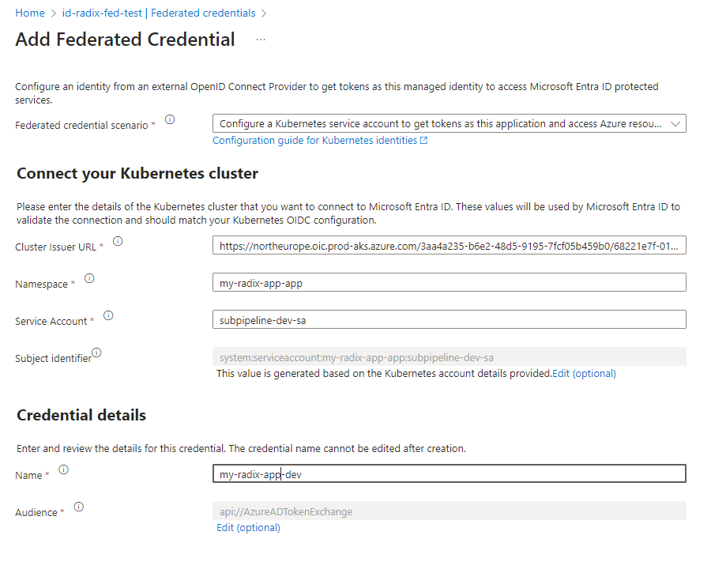Open the Federated credential scenario dropdown
This screenshot has height=588, width=711.
click(676, 123)
